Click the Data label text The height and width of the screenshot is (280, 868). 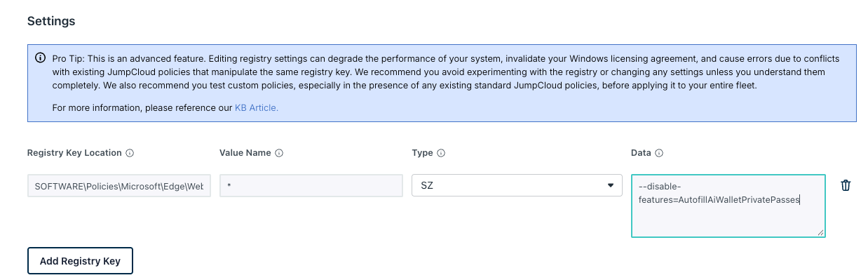641,153
